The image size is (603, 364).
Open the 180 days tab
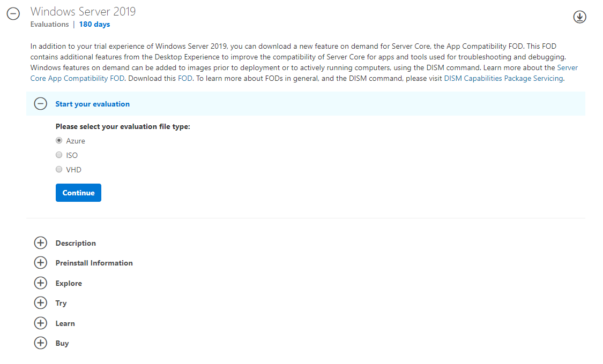tap(94, 24)
